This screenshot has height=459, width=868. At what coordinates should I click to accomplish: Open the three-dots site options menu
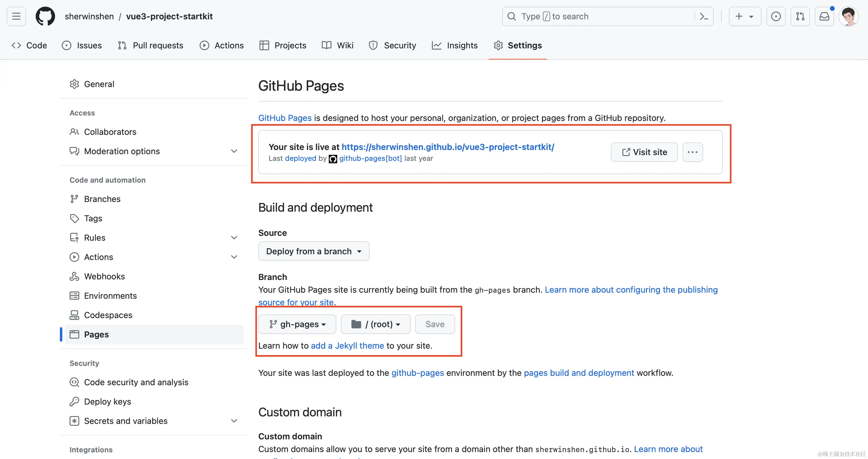[693, 152]
